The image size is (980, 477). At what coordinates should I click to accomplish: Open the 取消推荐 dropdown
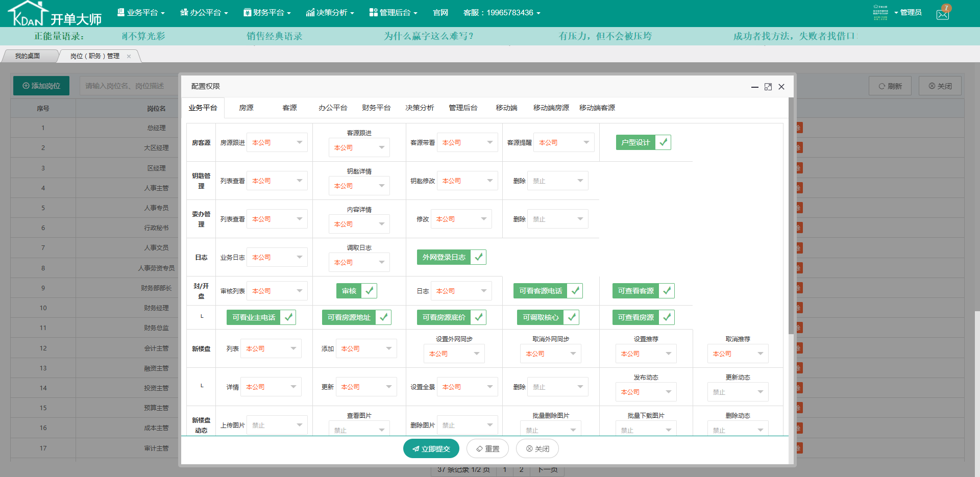tap(738, 354)
